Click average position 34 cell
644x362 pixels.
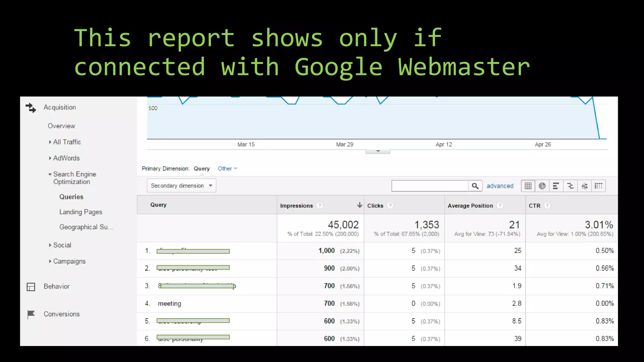(x=518, y=268)
